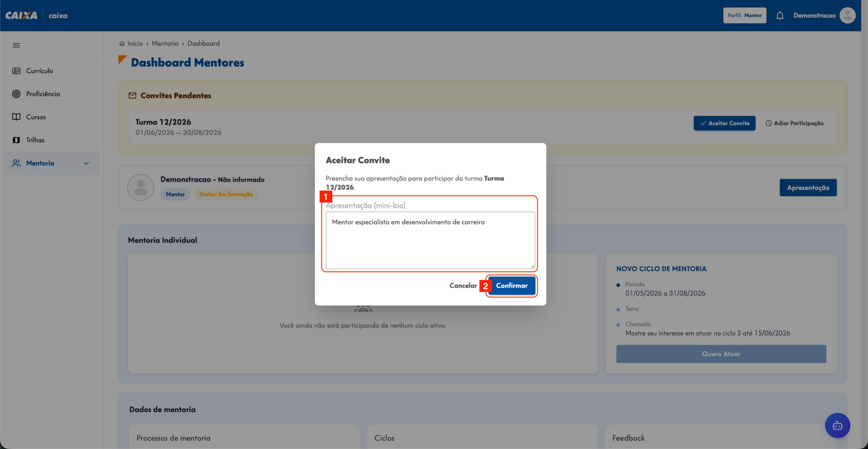Confirm the invitation acceptance
The width and height of the screenshot is (868, 449).
pos(512,286)
